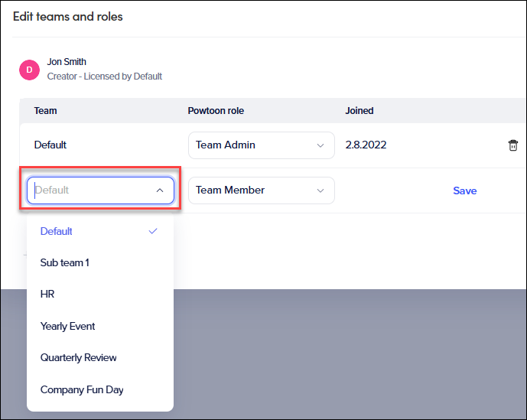Viewport: 527px width, 420px height.
Task: Delete the Default team row via trash icon
Action: [513, 145]
